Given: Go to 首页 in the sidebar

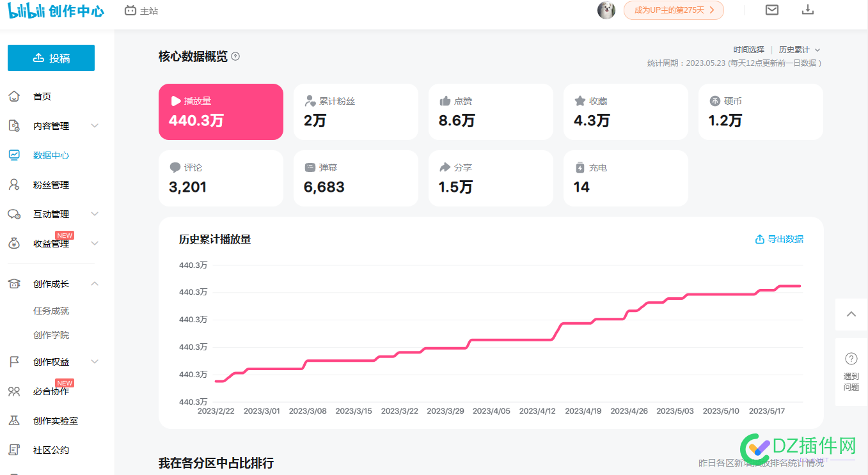Looking at the screenshot, I should point(42,97).
